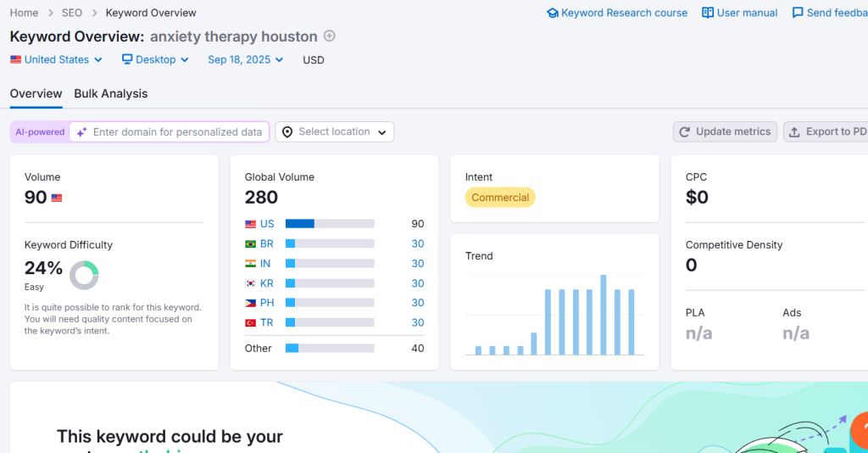Click the Turkey flag in Global Volume
Screen dimensions: 868x453
251,323
